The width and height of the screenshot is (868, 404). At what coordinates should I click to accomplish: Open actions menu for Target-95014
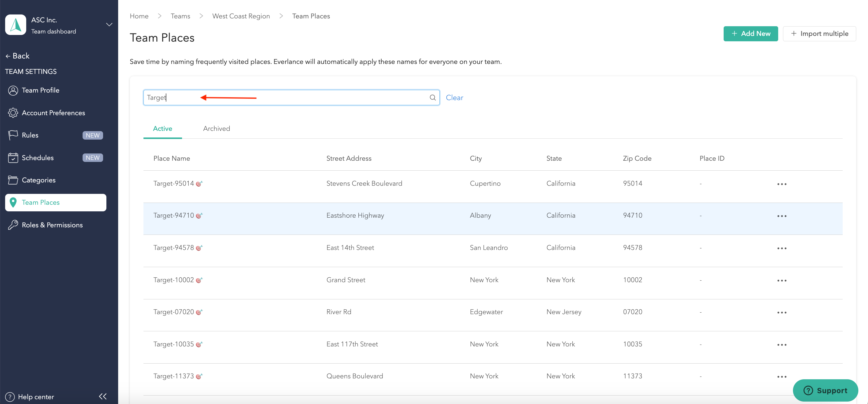pos(782,184)
